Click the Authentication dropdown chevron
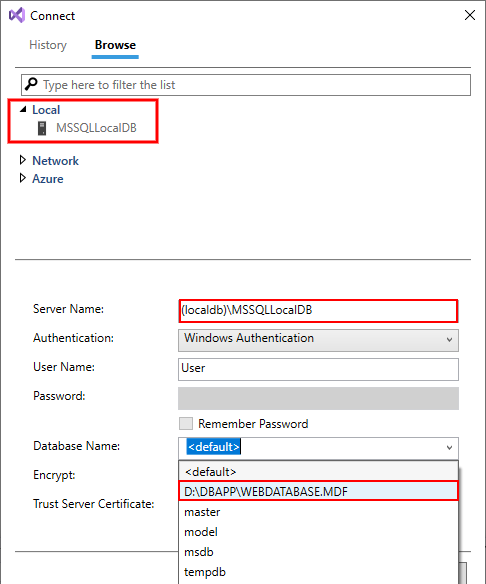Screen dimensions: 486x584 tap(450, 340)
